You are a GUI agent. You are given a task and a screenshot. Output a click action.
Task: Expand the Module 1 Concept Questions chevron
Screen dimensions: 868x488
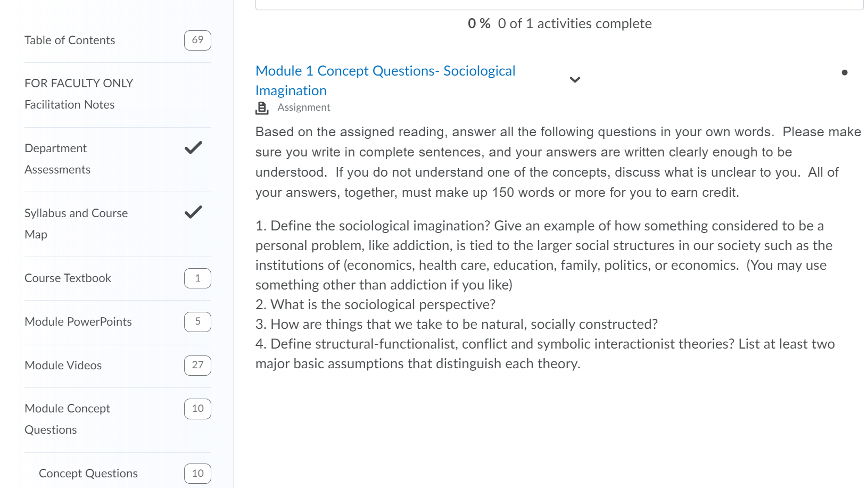575,80
